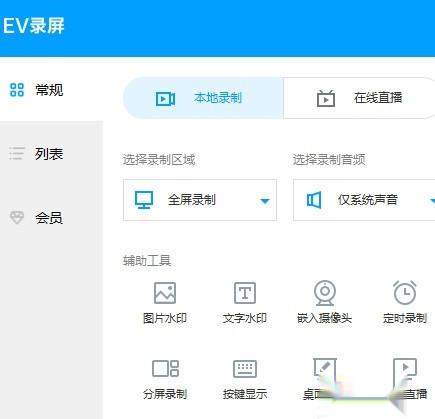Click the 分屏录制 label text
The width and height of the screenshot is (435, 419).
165,394
